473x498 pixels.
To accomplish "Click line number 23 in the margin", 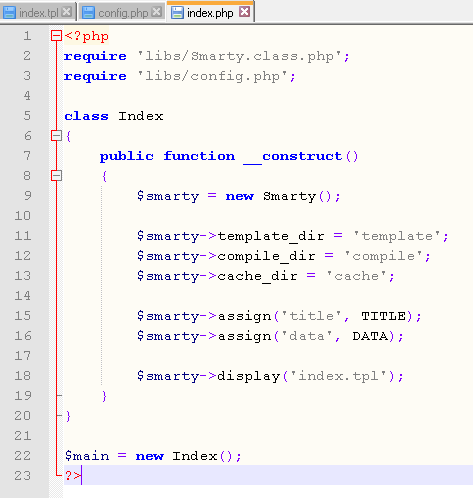I will click(x=23, y=476).
